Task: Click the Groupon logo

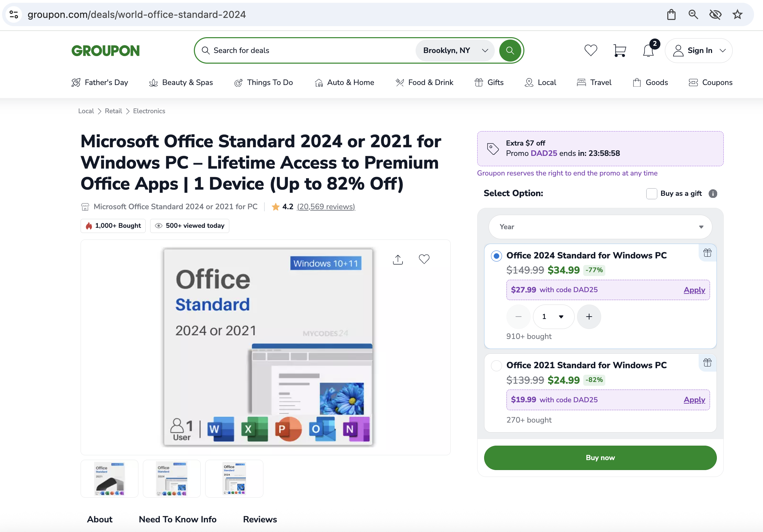Action: tap(106, 51)
